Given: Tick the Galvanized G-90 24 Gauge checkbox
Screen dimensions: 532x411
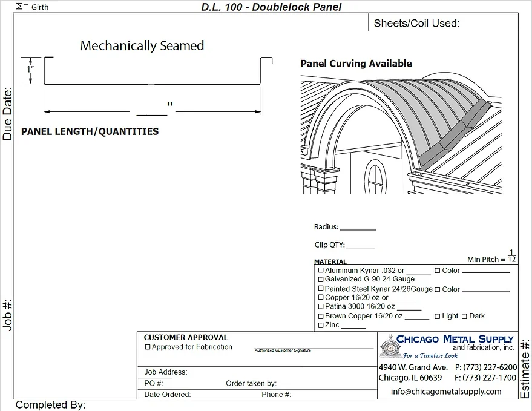Looking at the screenshot, I should [321, 279].
